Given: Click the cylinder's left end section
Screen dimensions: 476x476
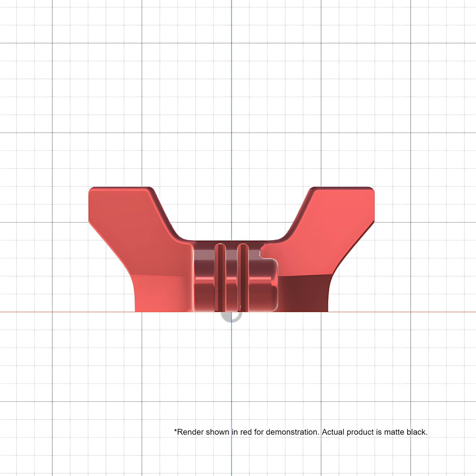Looking at the screenshot, I should point(204,281).
